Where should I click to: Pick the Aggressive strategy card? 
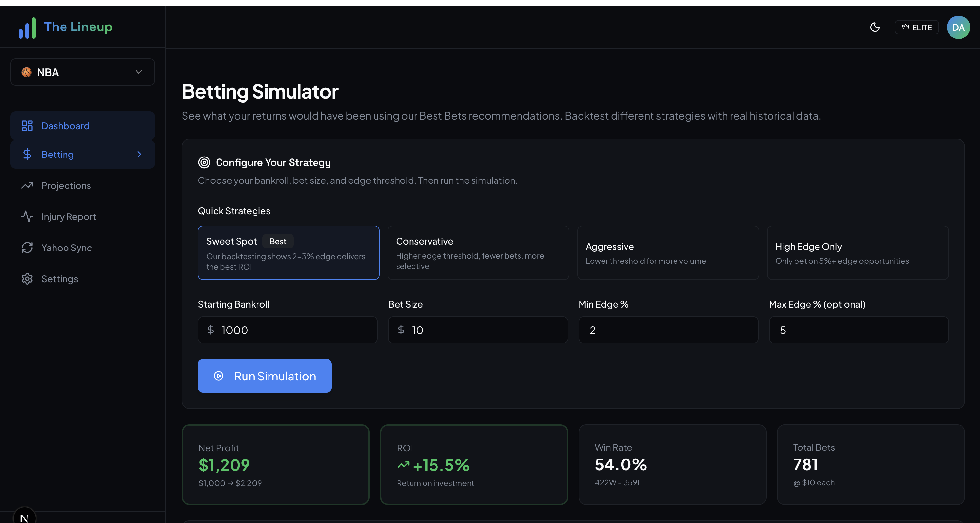point(668,253)
